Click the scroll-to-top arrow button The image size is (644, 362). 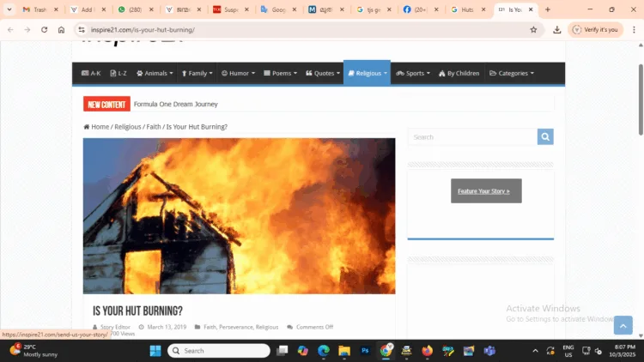pyautogui.click(x=623, y=325)
